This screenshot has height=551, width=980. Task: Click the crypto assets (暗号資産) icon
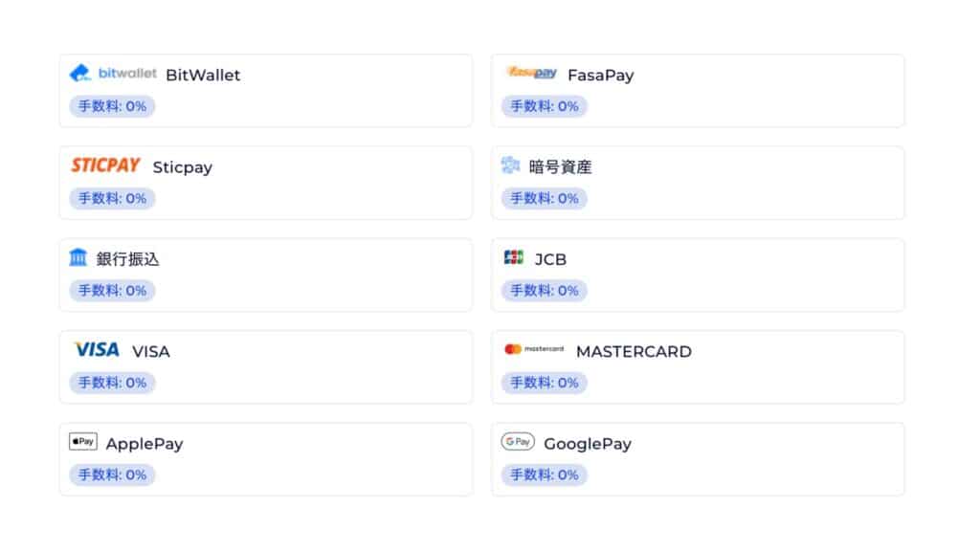point(510,165)
